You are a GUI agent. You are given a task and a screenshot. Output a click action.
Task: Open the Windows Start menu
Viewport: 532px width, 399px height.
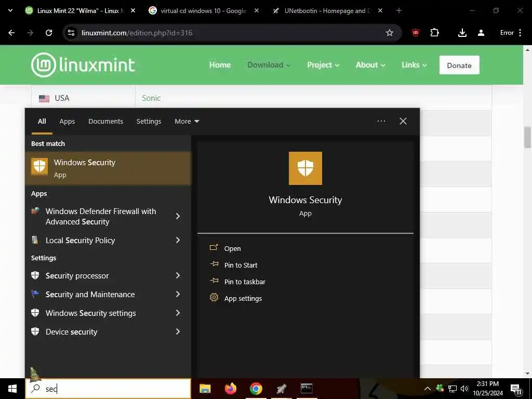tap(12, 389)
